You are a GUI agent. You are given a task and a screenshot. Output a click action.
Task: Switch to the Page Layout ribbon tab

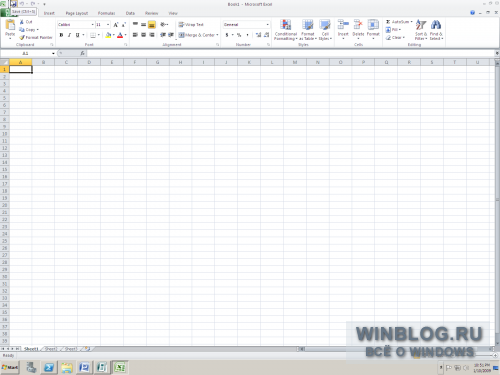[77, 13]
